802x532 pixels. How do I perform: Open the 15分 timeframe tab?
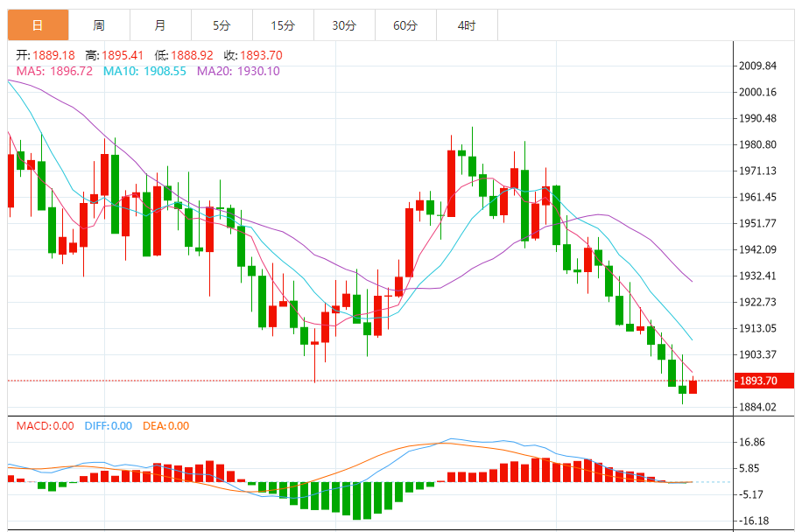tap(283, 25)
